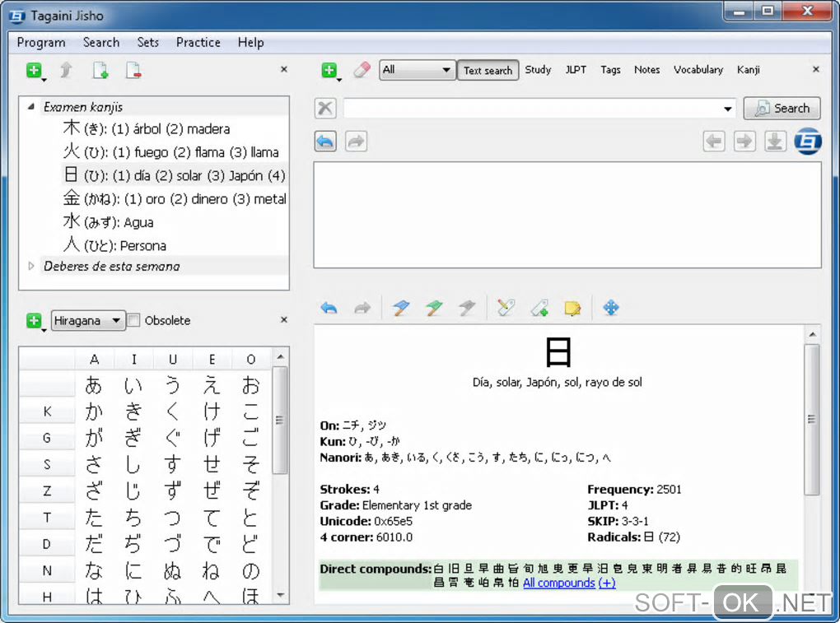Click next results page arrow
Screen dimensions: 840x623
(744, 142)
